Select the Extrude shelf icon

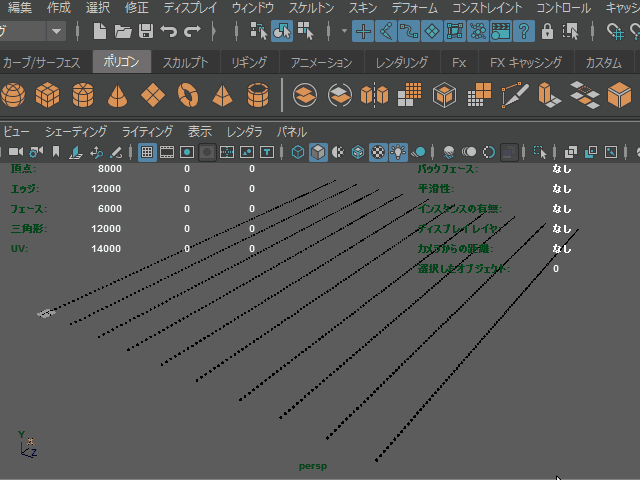tap(549, 95)
